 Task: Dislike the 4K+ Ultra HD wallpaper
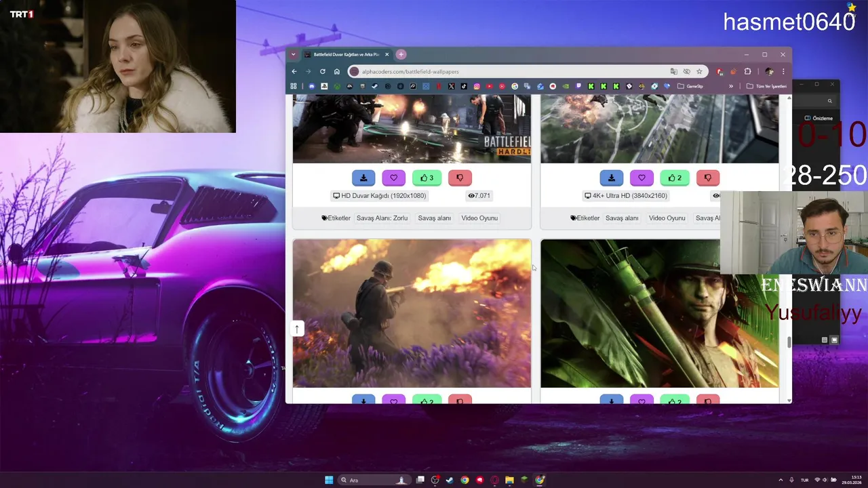(x=708, y=178)
